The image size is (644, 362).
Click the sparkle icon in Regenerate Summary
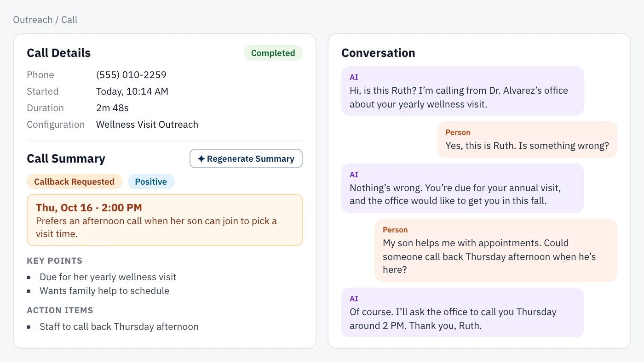[x=201, y=158]
